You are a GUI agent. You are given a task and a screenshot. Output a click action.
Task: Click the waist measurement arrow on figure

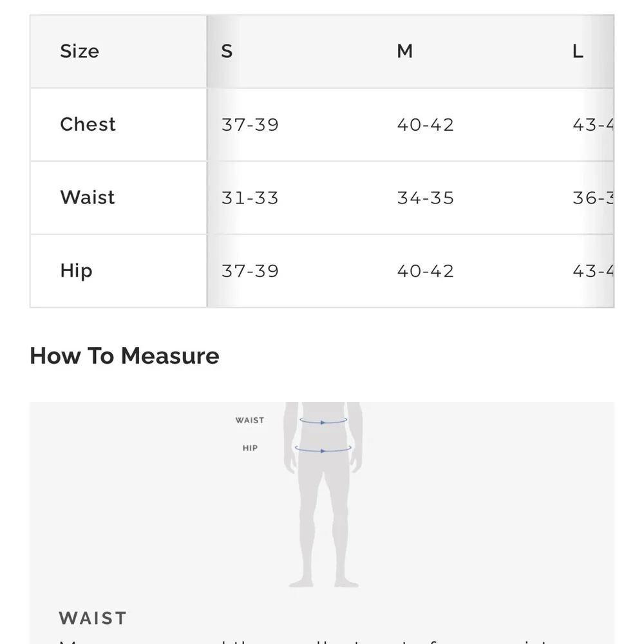click(323, 421)
